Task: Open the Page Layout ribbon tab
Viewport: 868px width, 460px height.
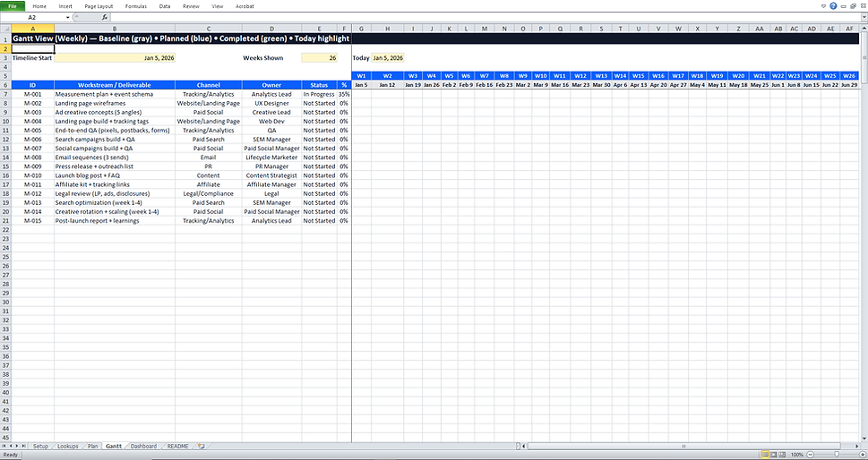Action: click(x=99, y=6)
